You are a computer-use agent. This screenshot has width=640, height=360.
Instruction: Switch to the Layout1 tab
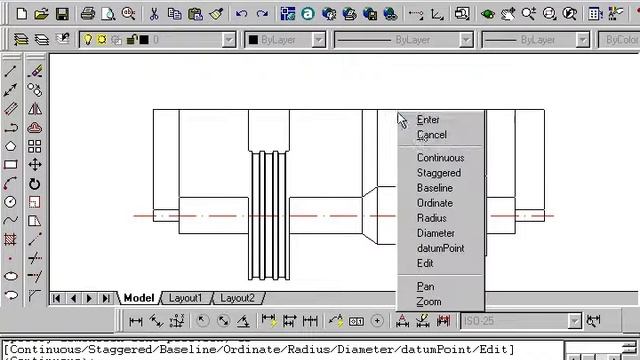pos(186,298)
